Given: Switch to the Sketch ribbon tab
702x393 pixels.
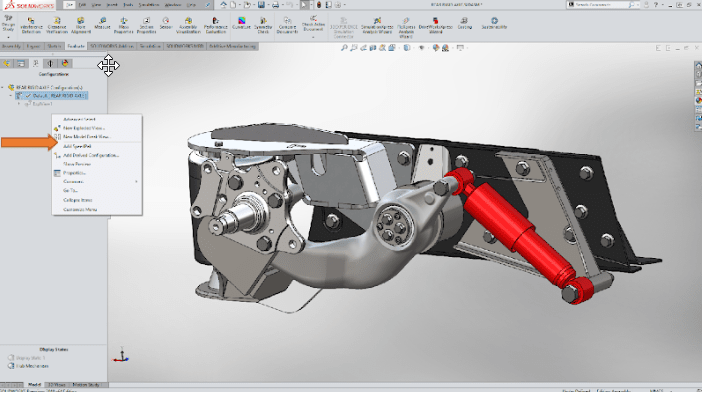Looking at the screenshot, I should click(x=54, y=46).
